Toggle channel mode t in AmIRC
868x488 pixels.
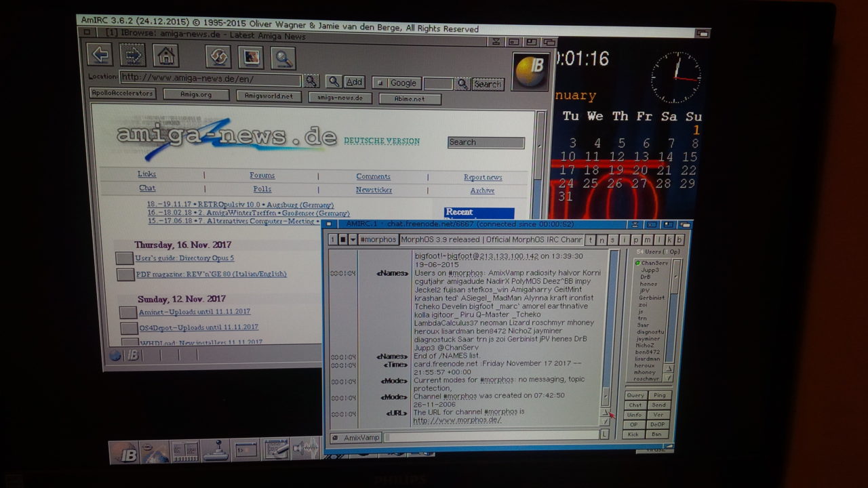click(590, 240)
